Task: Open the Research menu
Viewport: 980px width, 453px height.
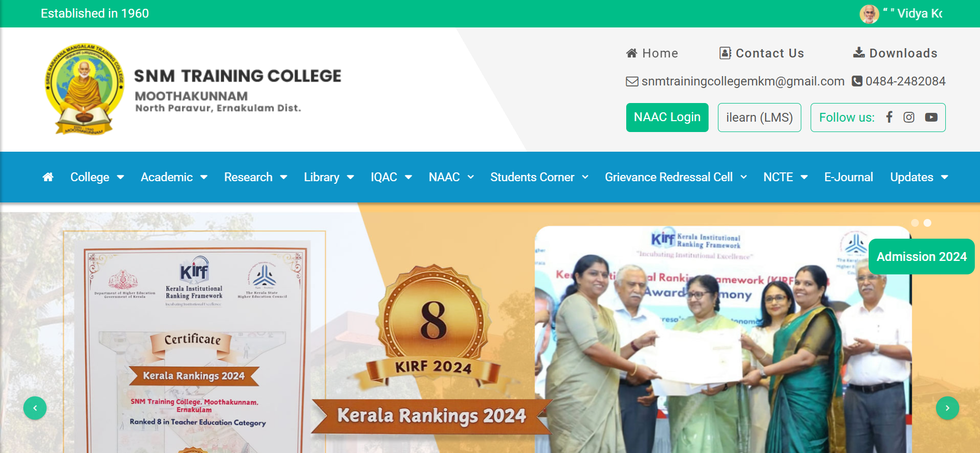Action: [x=255, y=177]
